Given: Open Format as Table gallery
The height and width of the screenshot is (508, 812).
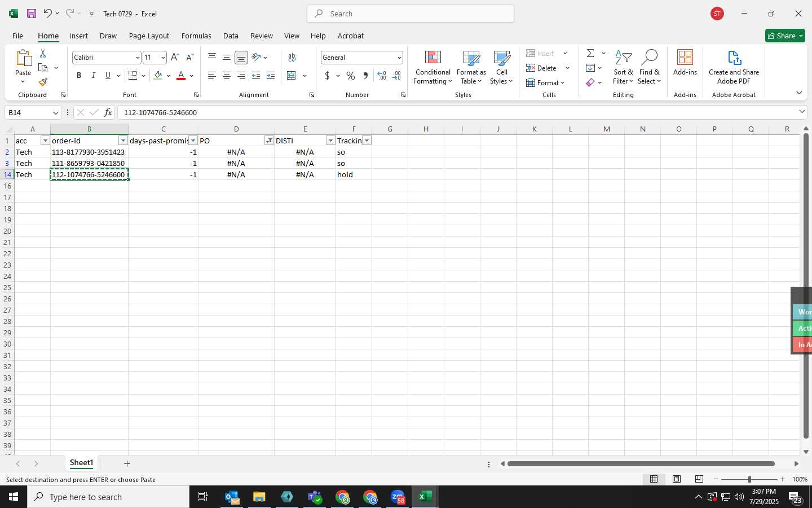Looking at the screenshot, I should tap(471, 68).
